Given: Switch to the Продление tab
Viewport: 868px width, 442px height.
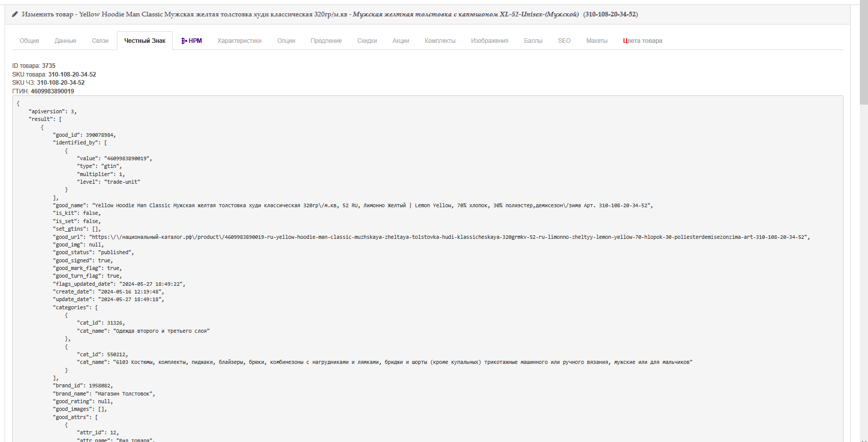Looking at the screenshot, I should click(x=326, y=41).
